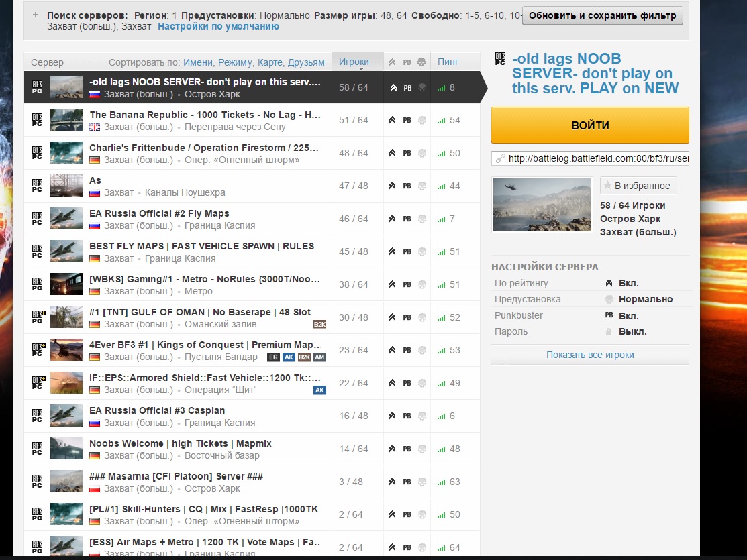This screenshot has height=560, width=747.
Task: Click ping value 63 on Masarnia row
Action: pyautogui.click(x=455, y=482)
